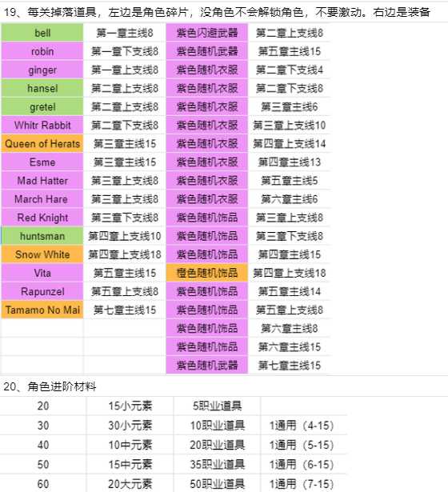Viewport: 448px width, 492px height.
Task: Select the '第六章主线6' cell
Action: tap(290, 199)
